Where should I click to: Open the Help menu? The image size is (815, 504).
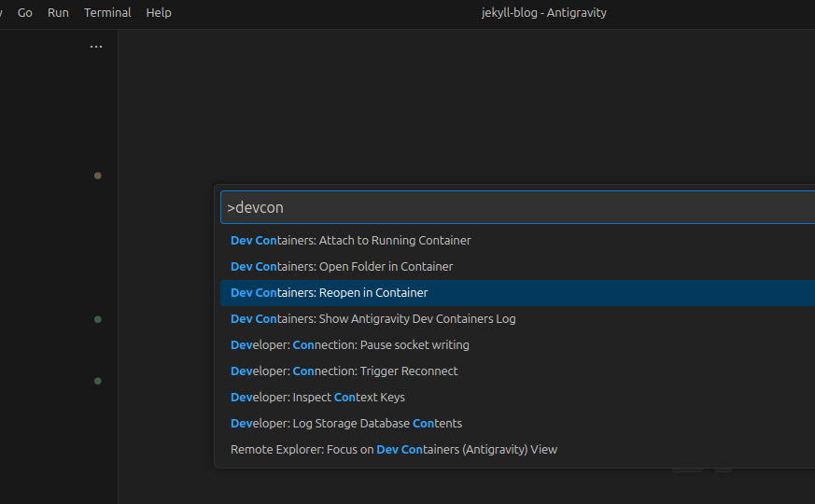[x=159, y=13]
